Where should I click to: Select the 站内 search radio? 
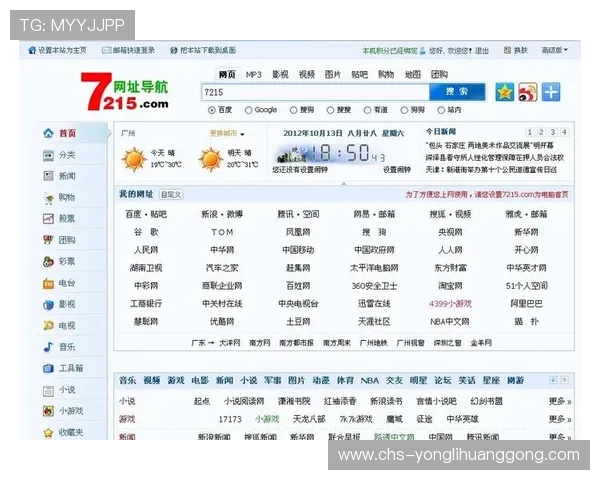click(x=441, y=110)
